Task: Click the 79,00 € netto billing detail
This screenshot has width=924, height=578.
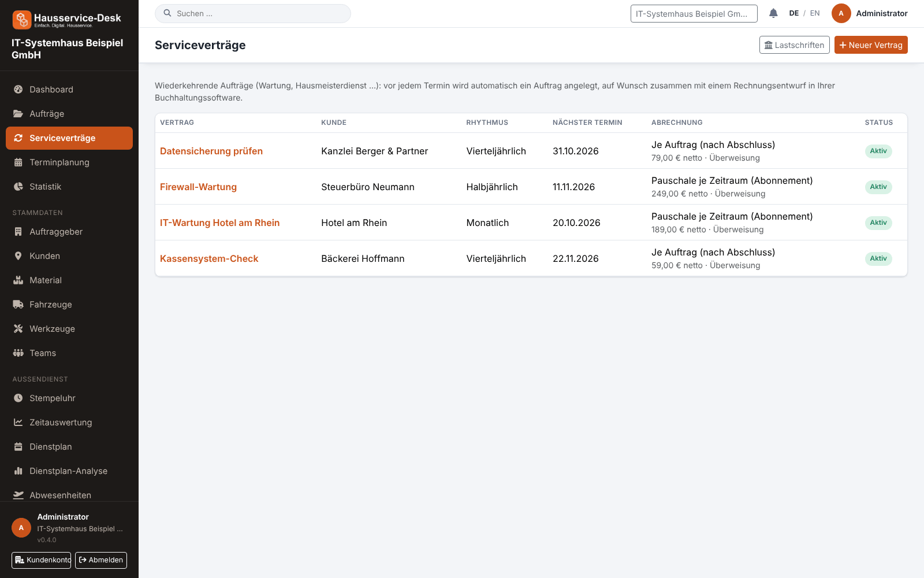Action: tap(706, 158)
